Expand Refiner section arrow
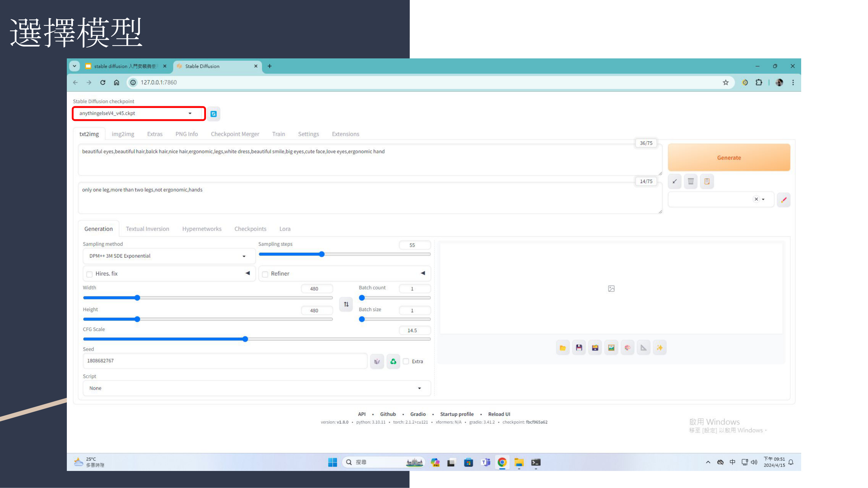Screen dimensions: 868x488 click(x=423, y=273)
